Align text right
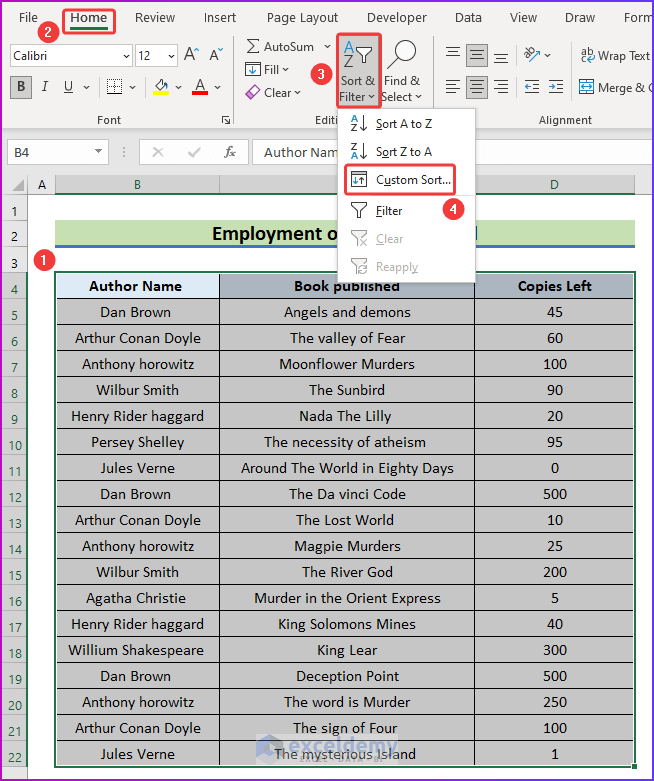 [x=501, y=87]
